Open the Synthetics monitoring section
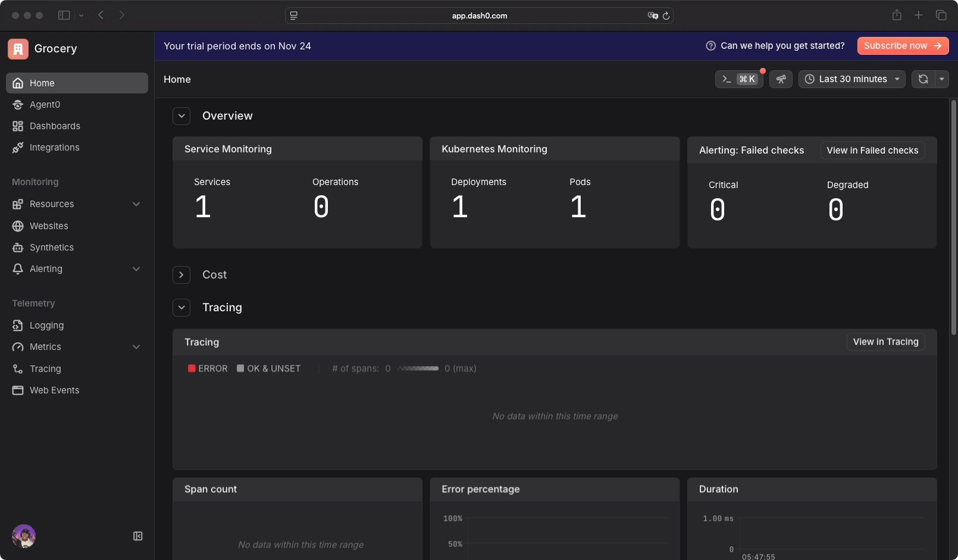 click(51, 247)
